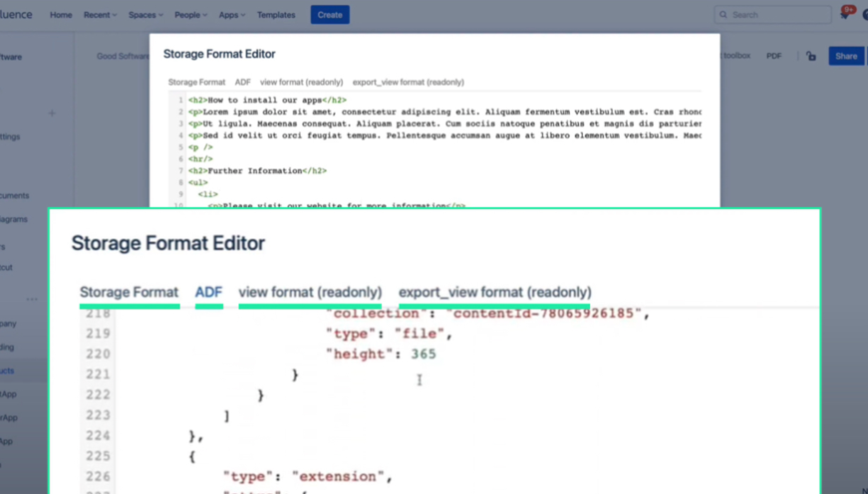
Task: Open the People dropdown menu
Action: (x=190, y=15)
